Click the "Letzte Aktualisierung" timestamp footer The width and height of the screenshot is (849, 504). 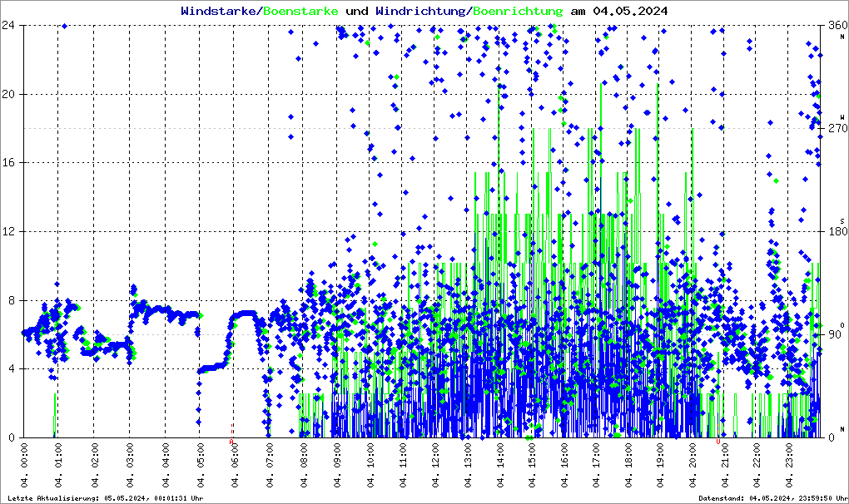point(104,497)
